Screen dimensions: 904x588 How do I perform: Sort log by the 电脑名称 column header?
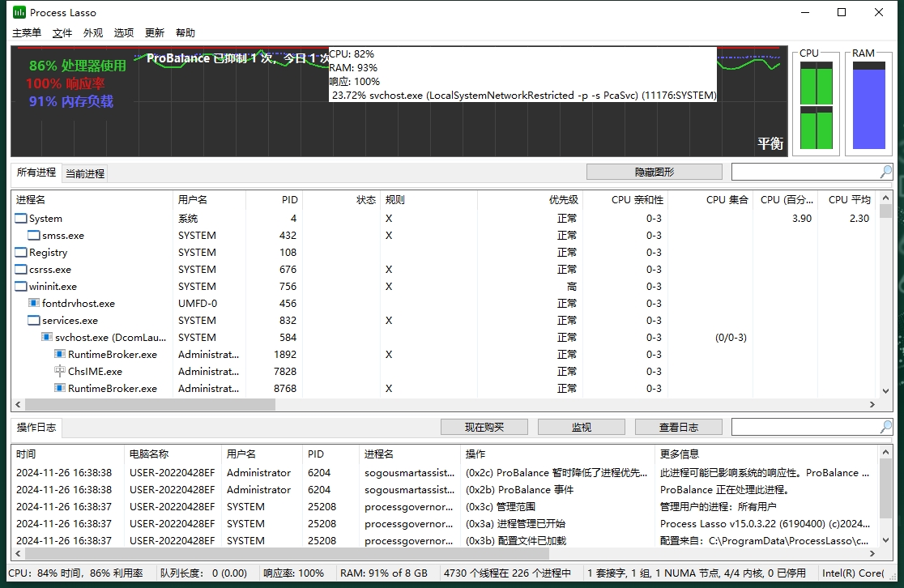pyautogui.click(x=173, y=454)
